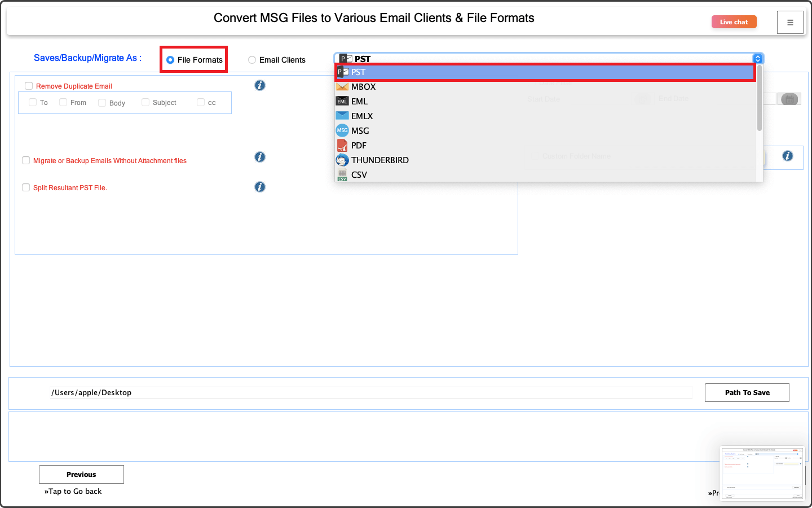
Task: Select MSG option in dropdown list
Action: pyautogui.click(x=360, y=131)
